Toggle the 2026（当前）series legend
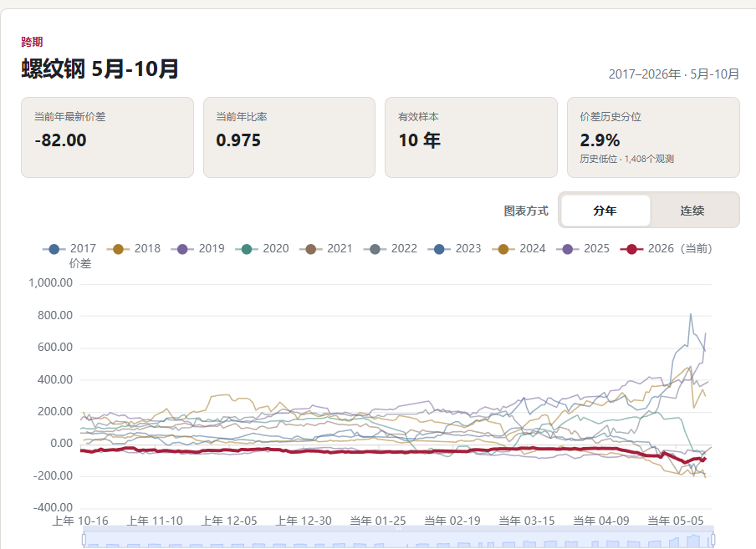This screenshot has height=549, width=756. [x=666, y=248]
